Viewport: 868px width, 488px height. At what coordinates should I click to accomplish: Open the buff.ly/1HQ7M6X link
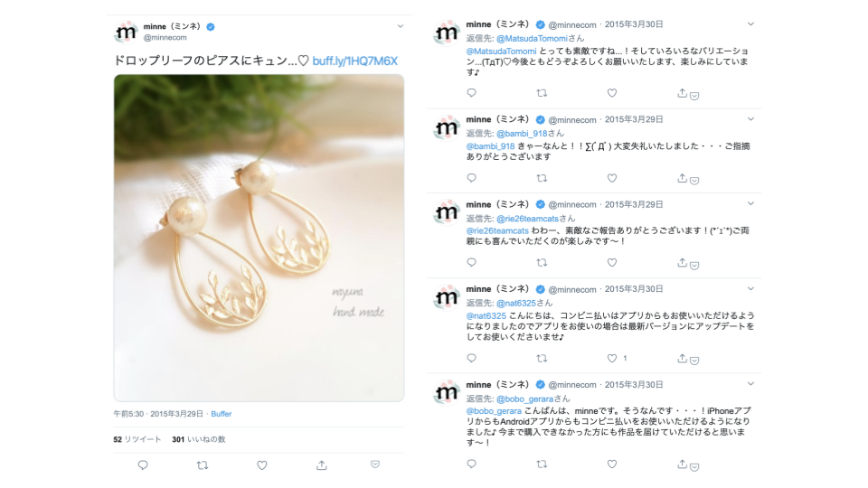354,61
